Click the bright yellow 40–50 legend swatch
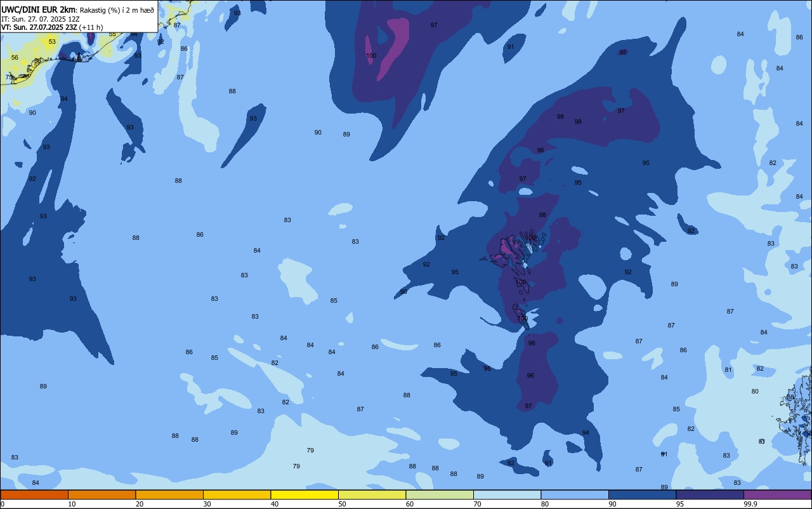This screenshot has width=812, height=509. coord(304,494)
